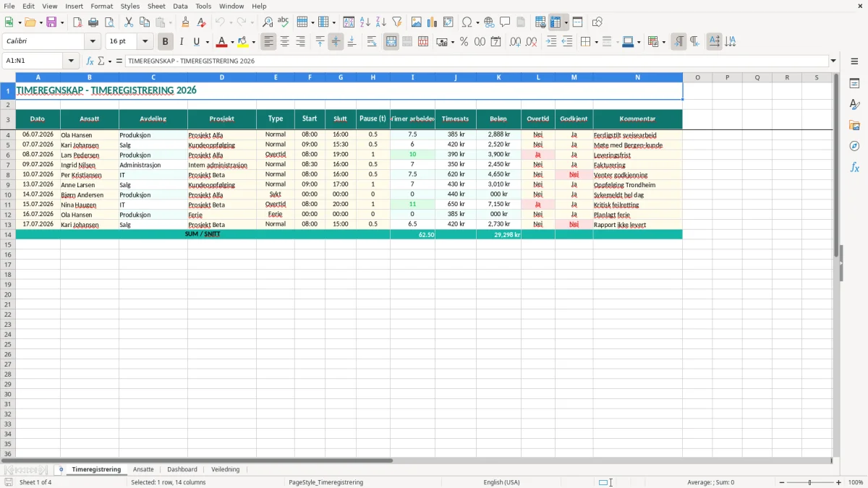
Task: Increase indent
Action: pyautogui.click(x=551, y=42)
